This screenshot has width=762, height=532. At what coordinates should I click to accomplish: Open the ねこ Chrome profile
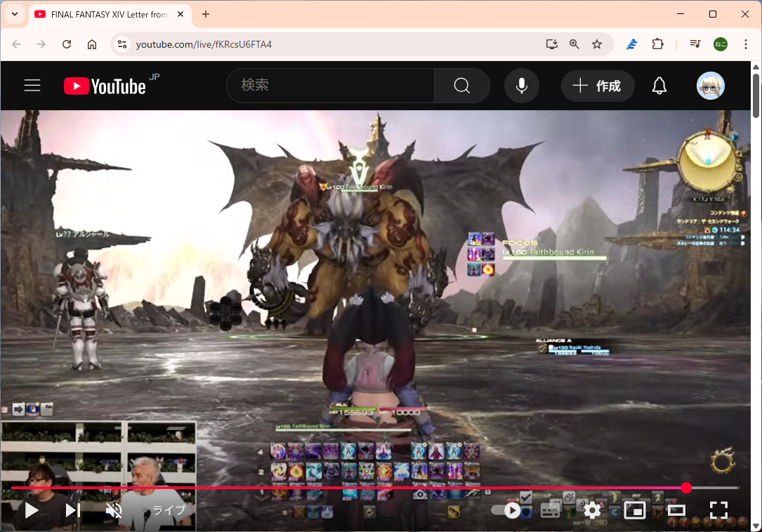(x=720, y=44)
